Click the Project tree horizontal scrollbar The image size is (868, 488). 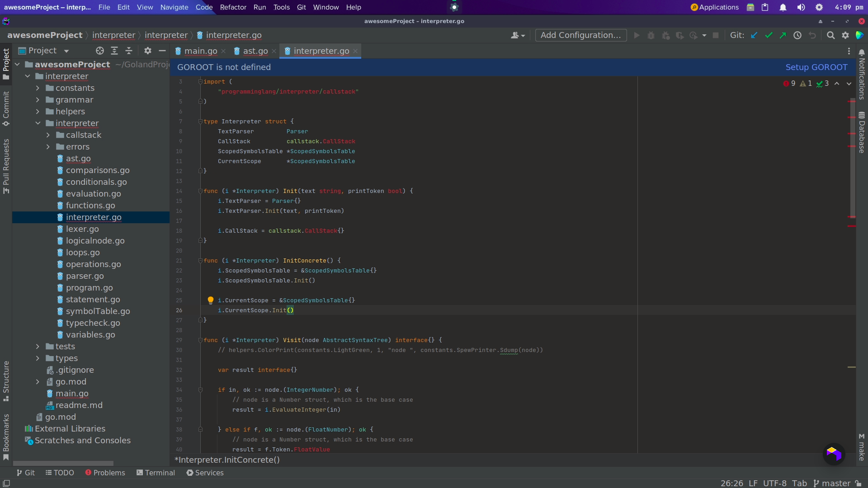(63, 463)
